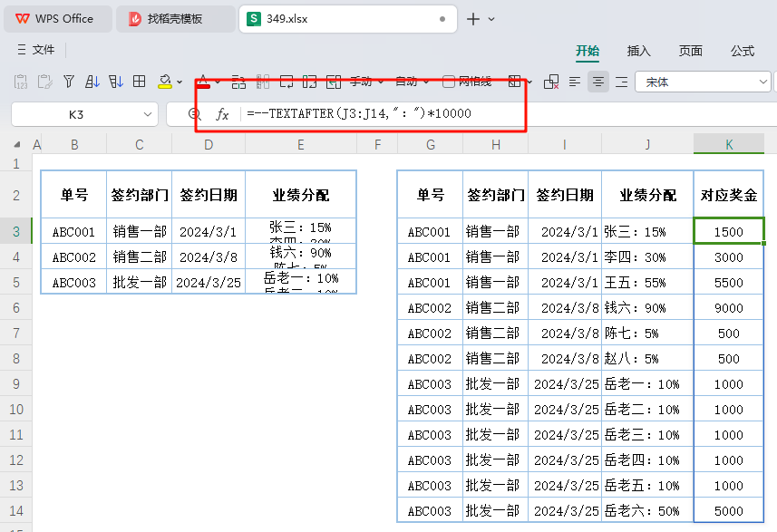Open the WPS Office home tab
Viewport: 777px width, 532px height.
point(57,19)
